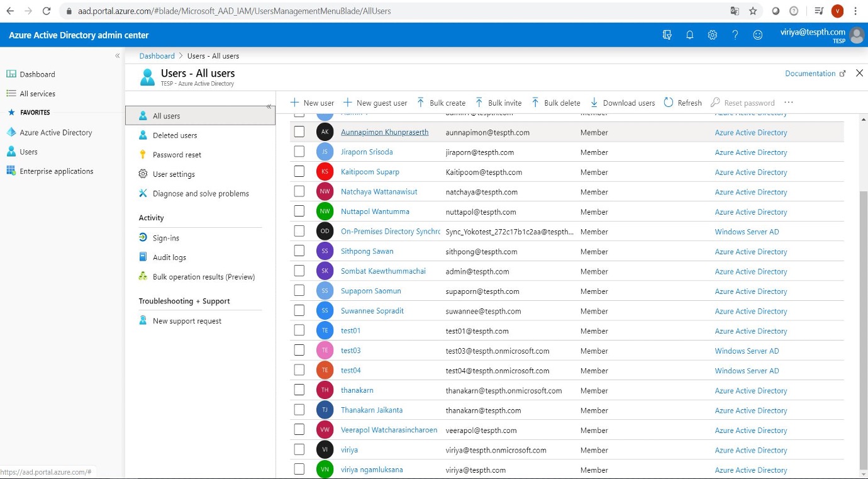868x479 pixels.
Task: Click the browser reload button
Action: (x=46, y=11)
